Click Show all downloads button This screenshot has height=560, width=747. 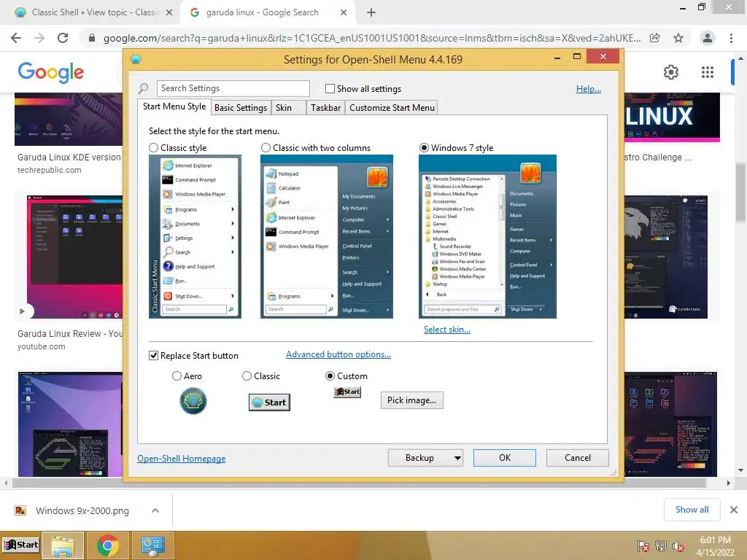tap(692, 510)
